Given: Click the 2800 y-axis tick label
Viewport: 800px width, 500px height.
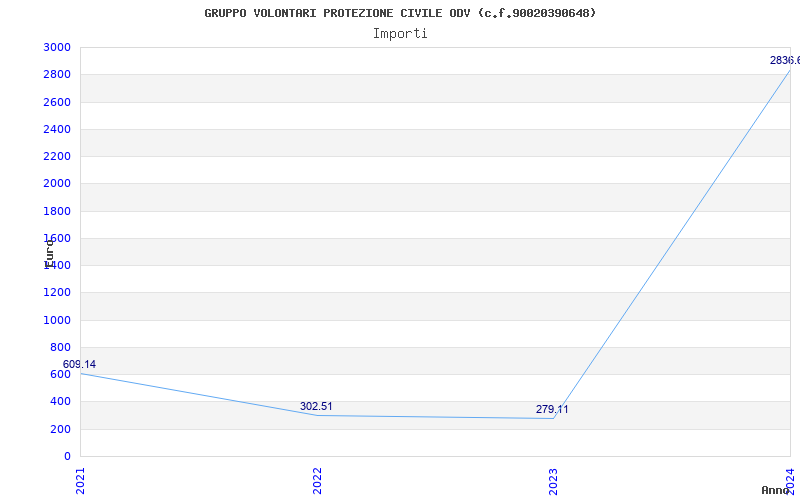Looking at the screenshot, I should click(x=57, y=74).
